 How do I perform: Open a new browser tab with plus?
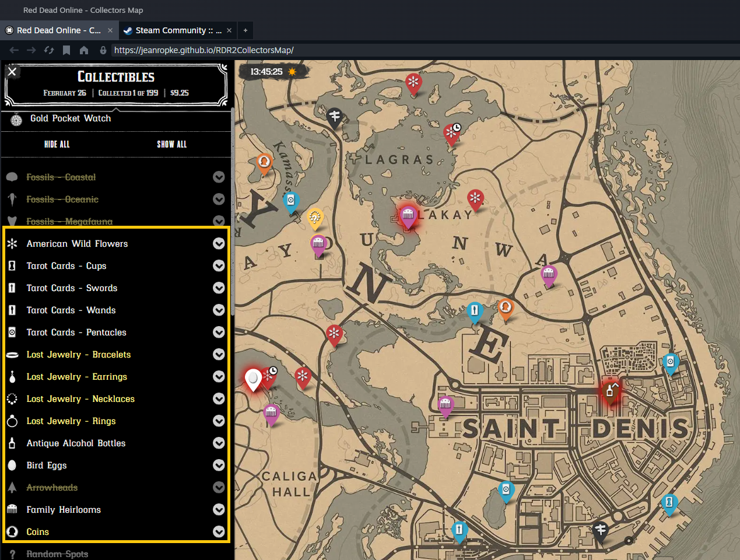[x=246, y=30]
